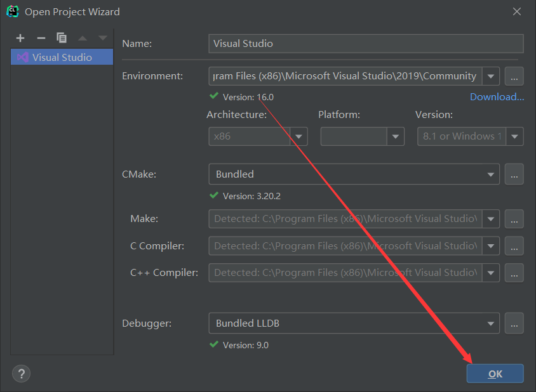Expand the C Compiler path dropdown
This screenshot has height=392, width=536.
(491, 246)
